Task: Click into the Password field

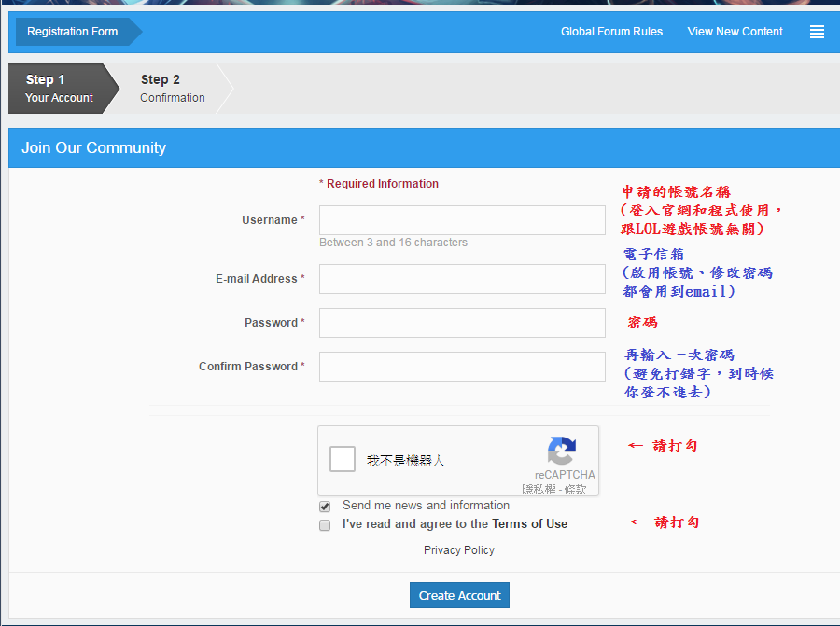Action: (462, 323)
